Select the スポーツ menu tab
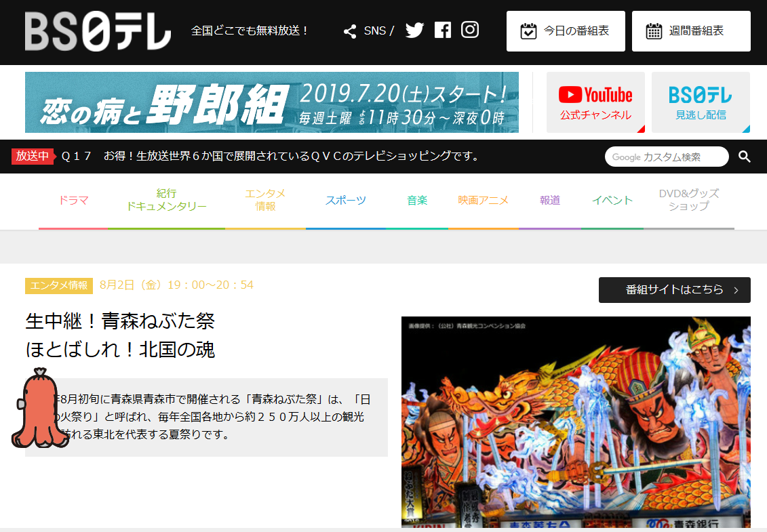Image resolution: width=767 pixels, height=532 pixels. coord(346,201)
